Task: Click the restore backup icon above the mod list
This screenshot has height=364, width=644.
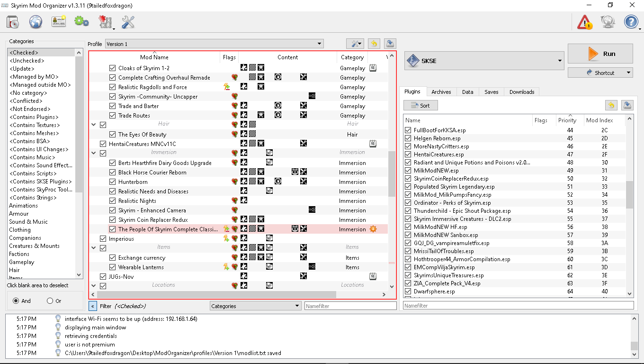Action: tap(374, 44)
